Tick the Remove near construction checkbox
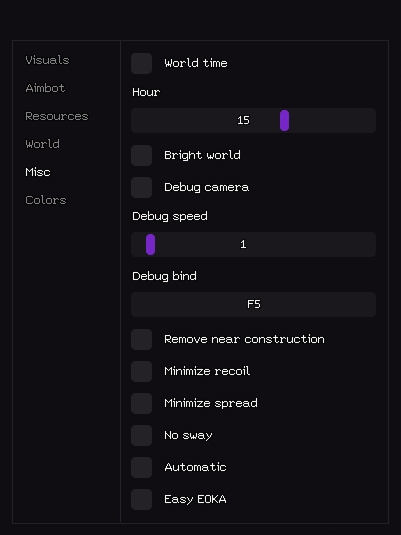 142,339
